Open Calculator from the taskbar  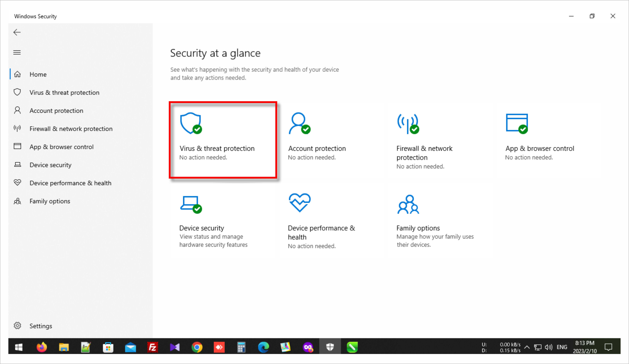pyautogui.click(x=241, y=347)
